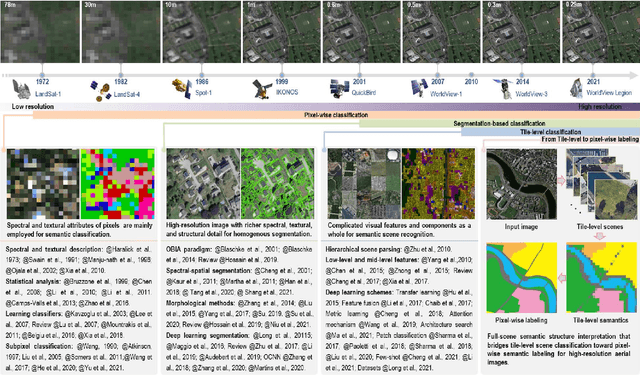Click the 'High resolution' label
Screen dimensions: 640x376
[600, 107]
